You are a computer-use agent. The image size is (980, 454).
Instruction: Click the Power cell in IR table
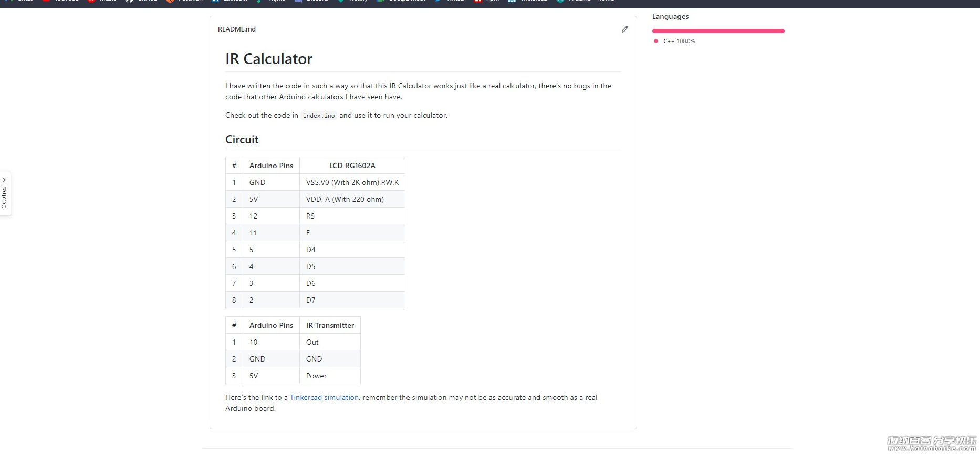[330, 376]
